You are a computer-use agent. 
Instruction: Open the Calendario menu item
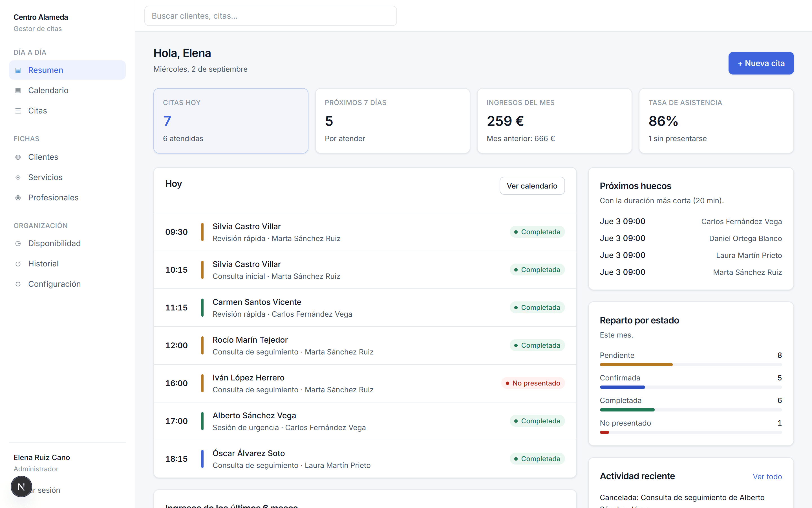(67, 90)
